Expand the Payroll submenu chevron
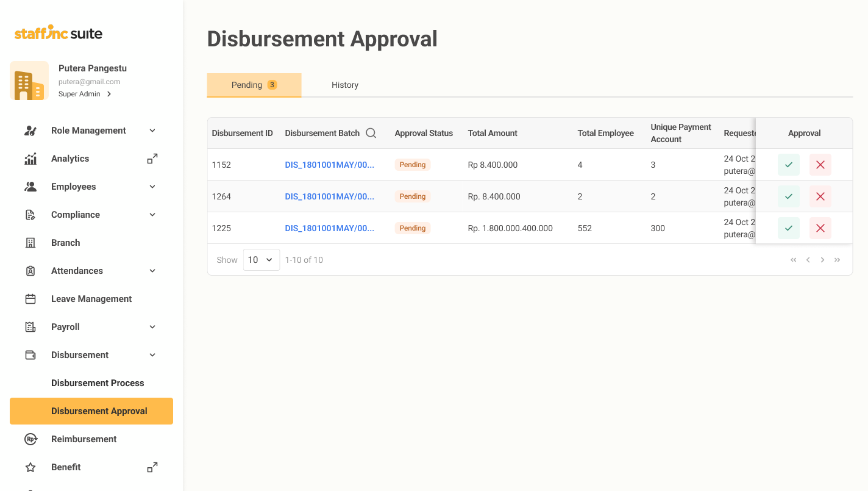The height and width of the screenshot is (491, 868). point(152,327)
